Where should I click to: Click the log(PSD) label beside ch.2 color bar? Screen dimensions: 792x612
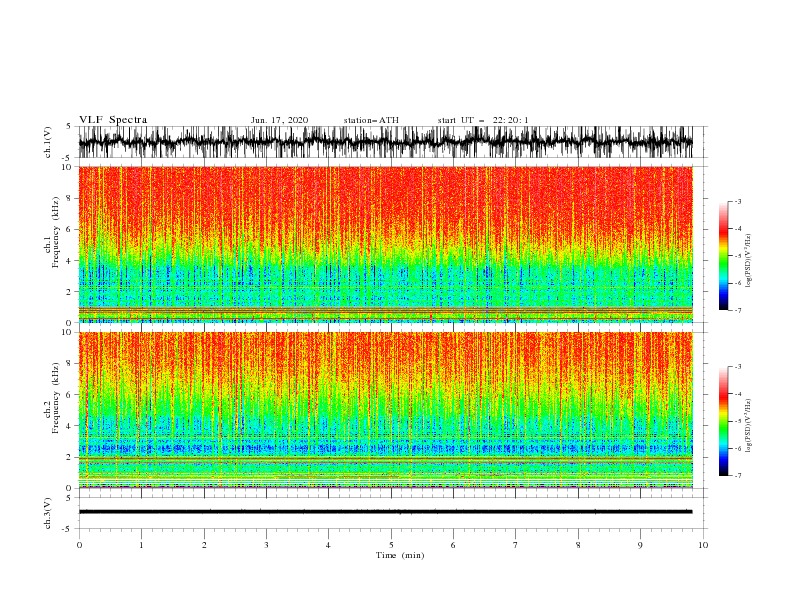[749, 425]
